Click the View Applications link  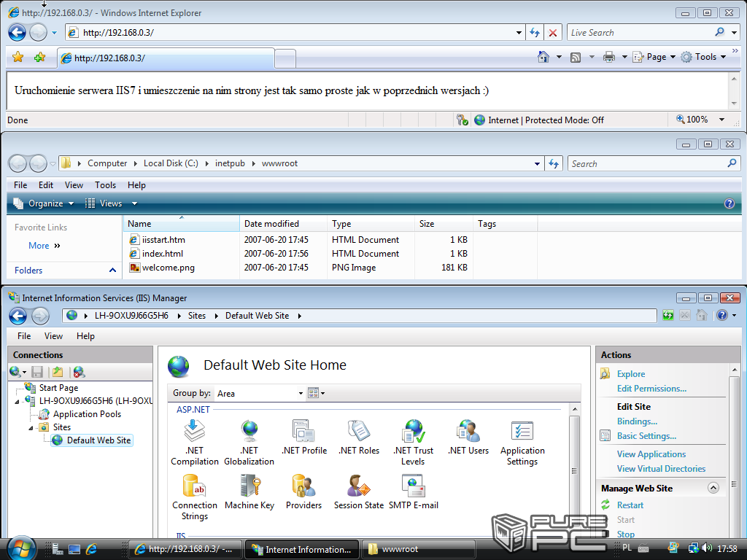(x=651, y=454)
